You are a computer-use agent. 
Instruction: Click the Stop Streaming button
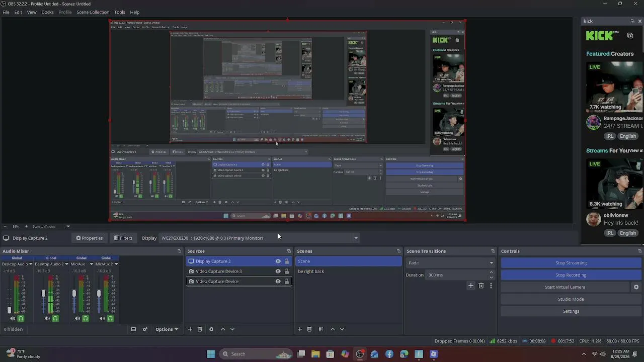coord(571,263)
